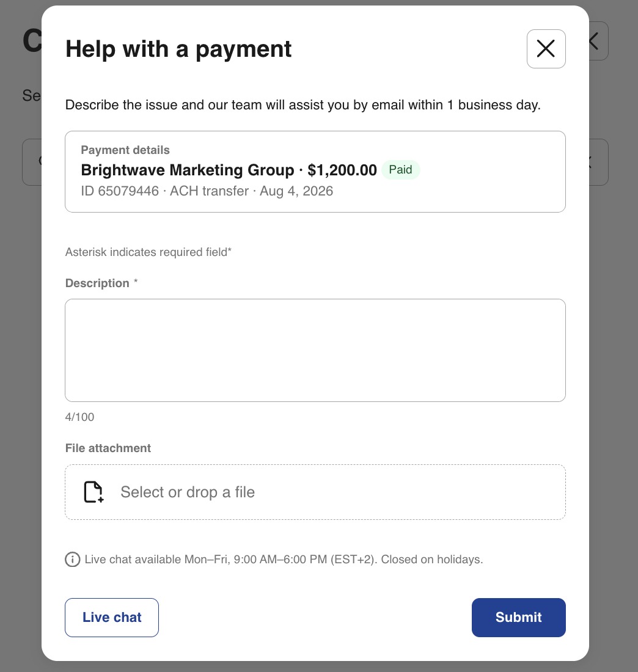The image size is (638, 672).
Task: Close the Help with a payment dialog
Action: click(x=546, y=49)
